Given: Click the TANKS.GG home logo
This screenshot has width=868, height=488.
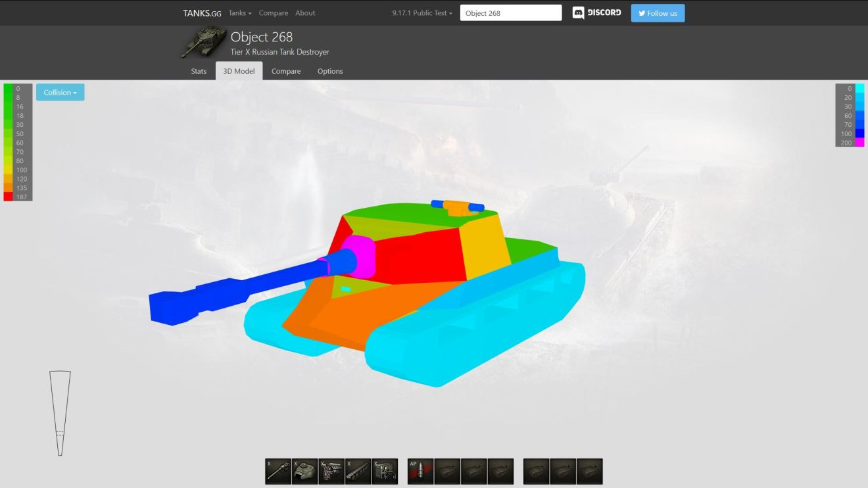Looking at the screenshot, I should coord(202,13).
